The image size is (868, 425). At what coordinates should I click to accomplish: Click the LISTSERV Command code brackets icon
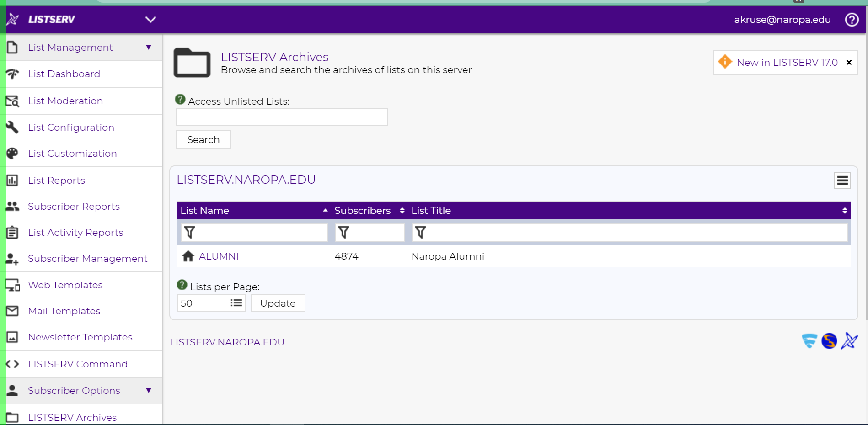click(x=12, y=364)
